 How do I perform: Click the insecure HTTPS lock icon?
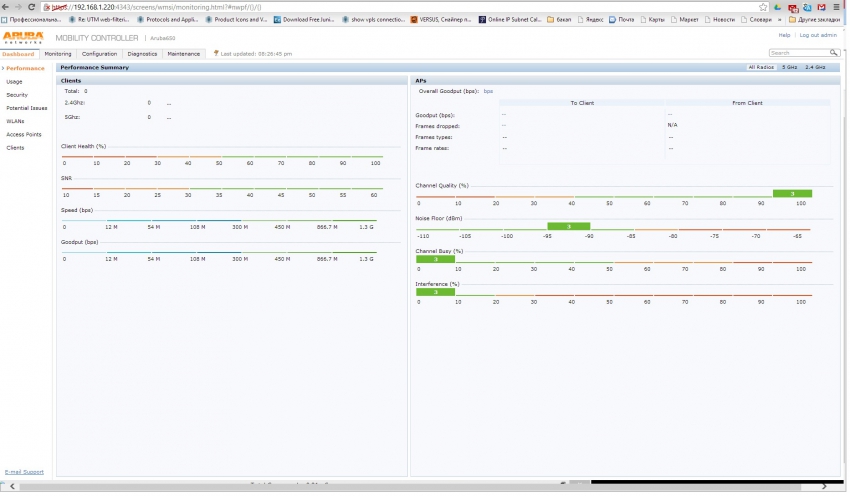click(47, 7)
